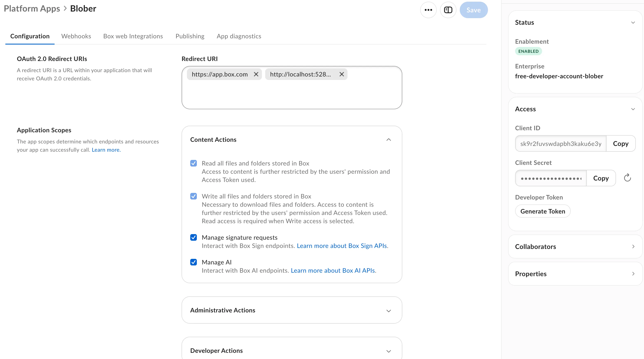This screenshot has width=644, height=359.
Task: Collapse the Status panel
Action: tap(633, 22)
